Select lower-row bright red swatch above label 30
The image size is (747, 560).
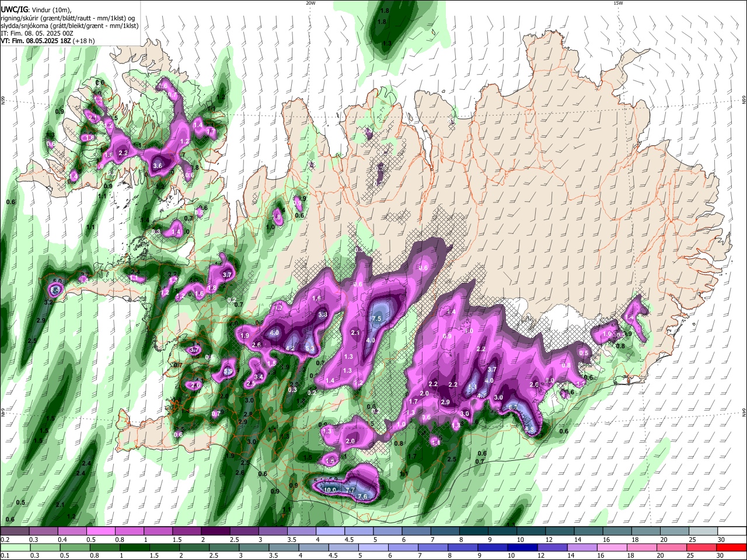pyautogui.click(x=732, y=547)
